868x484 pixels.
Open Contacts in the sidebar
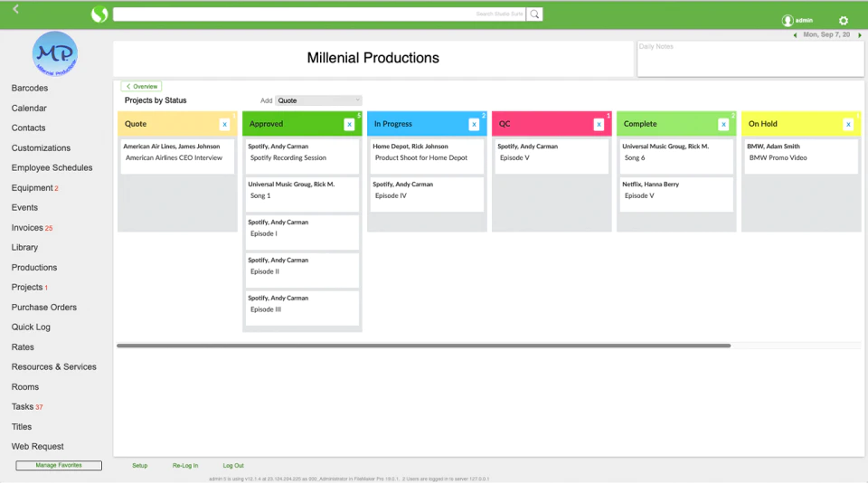click(28, 128)
